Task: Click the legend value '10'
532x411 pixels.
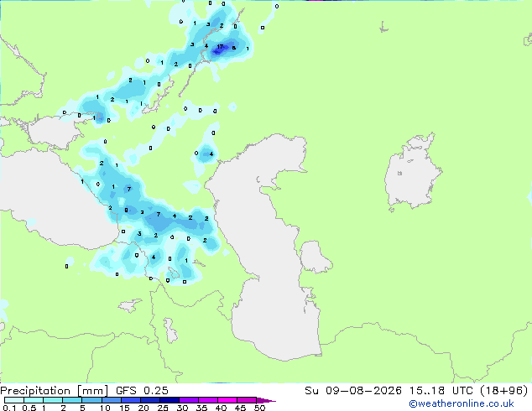Action: coord(105,408)
